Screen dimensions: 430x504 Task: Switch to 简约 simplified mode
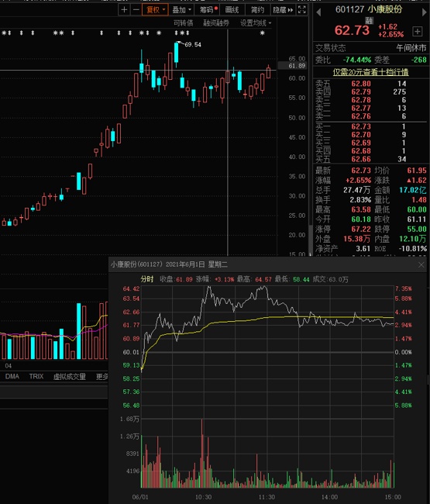[x=257, y=10]
